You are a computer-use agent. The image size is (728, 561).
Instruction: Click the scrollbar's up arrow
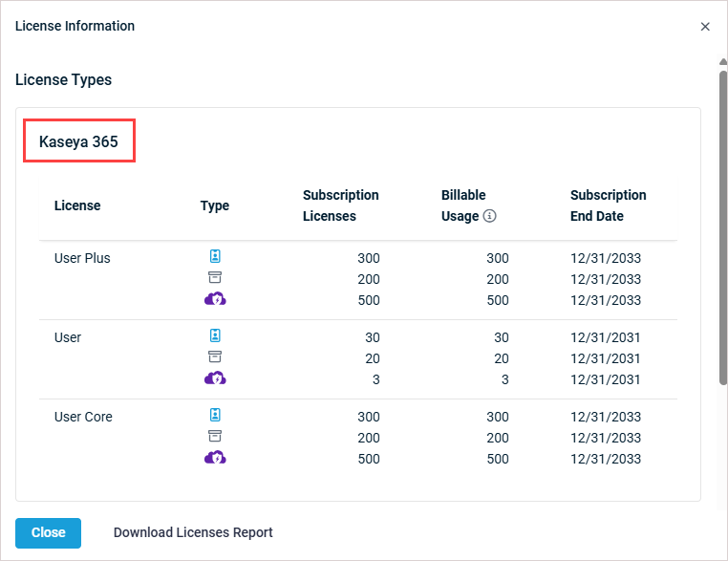722,63
